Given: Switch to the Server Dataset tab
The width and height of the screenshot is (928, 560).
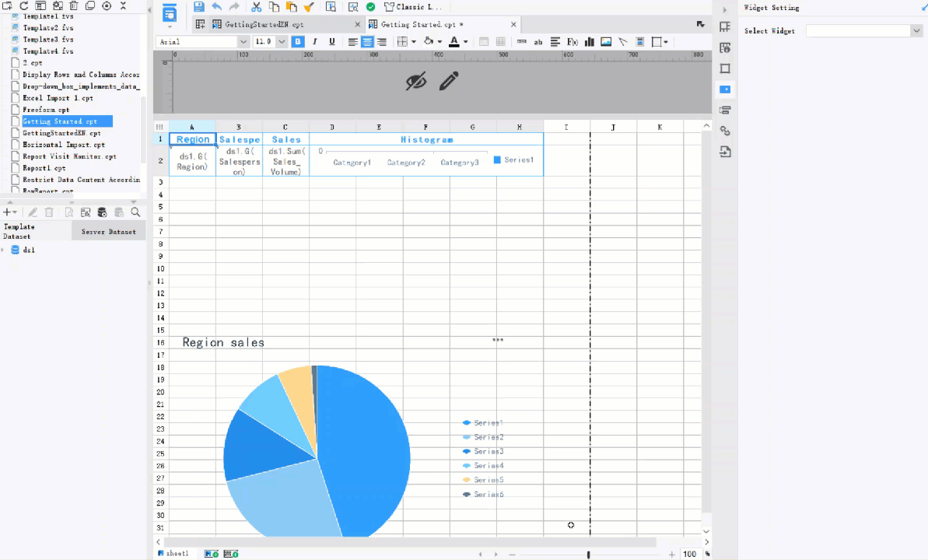Looking at the screenshot, I should pyautogui.click(x=108, y=231).
